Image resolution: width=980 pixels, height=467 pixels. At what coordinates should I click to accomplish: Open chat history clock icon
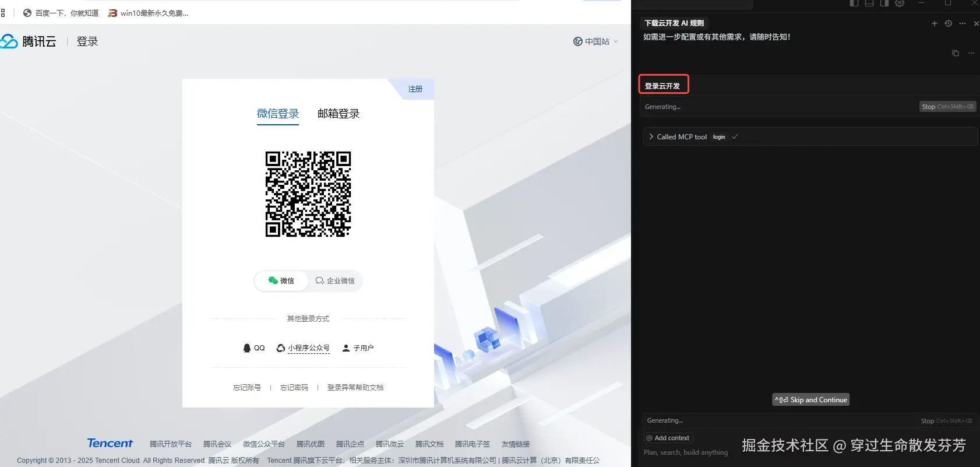[x=949, y=23]
